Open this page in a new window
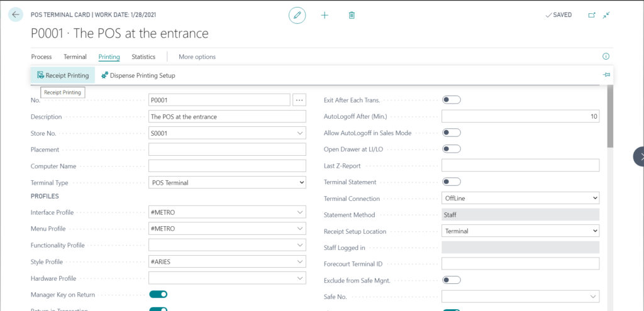The height and width of the screenshot is (311, 644). tap(591, 15)
